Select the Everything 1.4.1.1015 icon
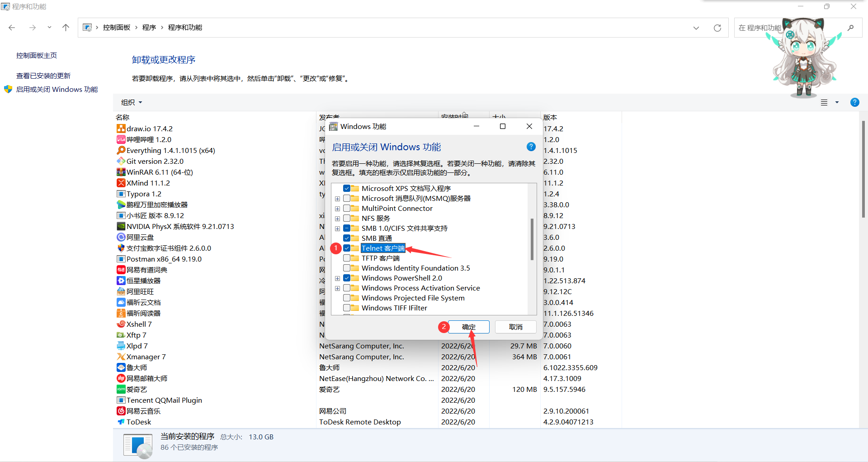Image resolution: width=868 pixels, height=462 pixels. [x=121, y=150]
